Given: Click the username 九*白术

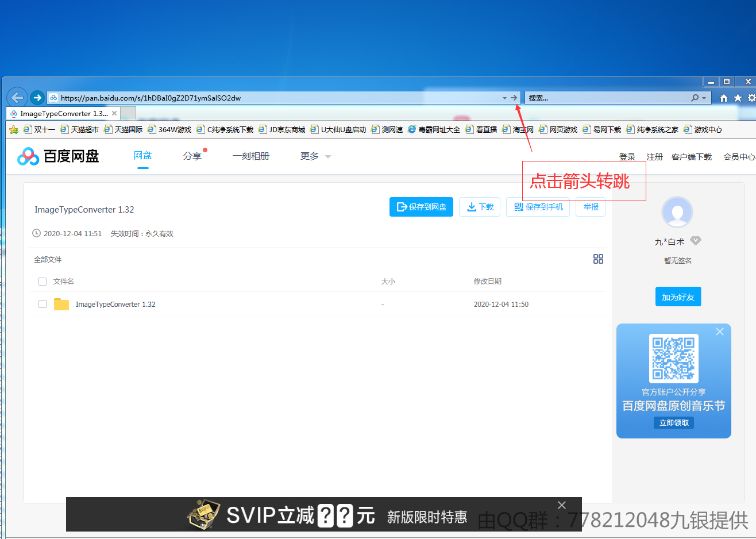Looking at the screenshot, I should (669, 242).
